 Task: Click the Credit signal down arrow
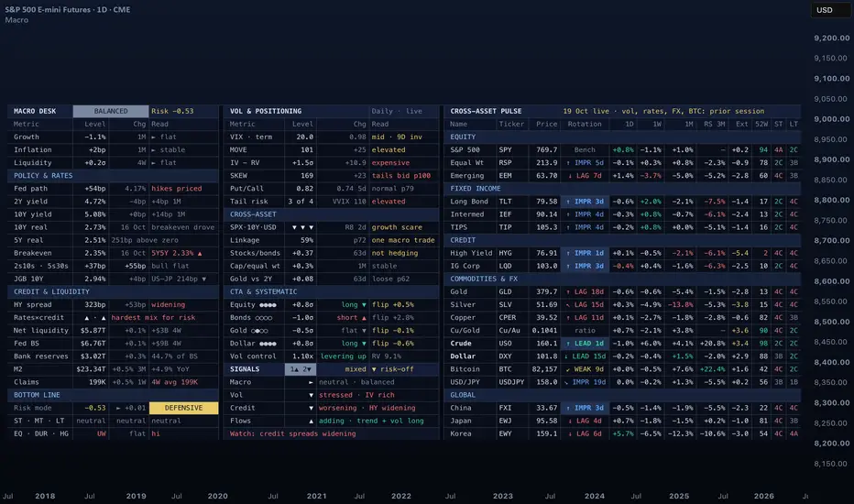311,408
